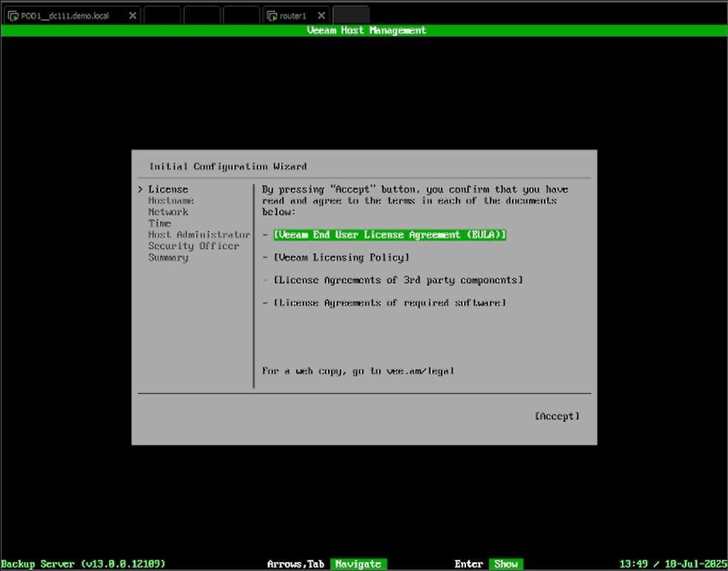Screen dimensions: 728x571
Task: Open Veeam End User License Agreement (EULA)
Action: [x=390, y=235]
